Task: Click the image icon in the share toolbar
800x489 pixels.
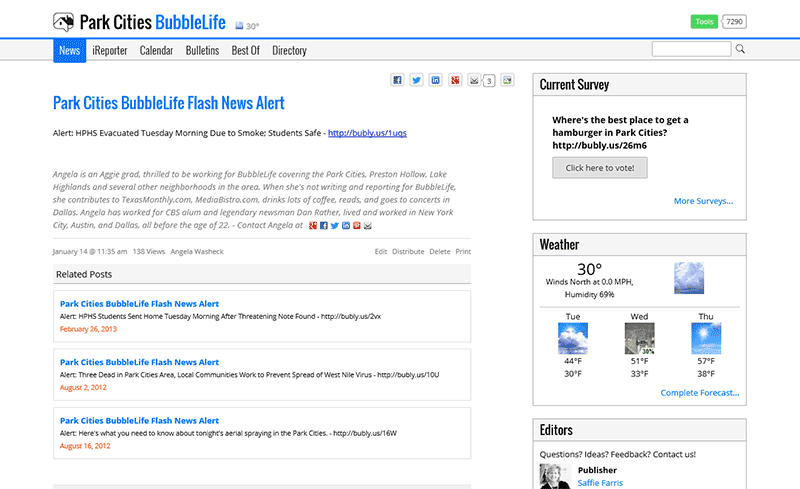Action: click(507, 80)
